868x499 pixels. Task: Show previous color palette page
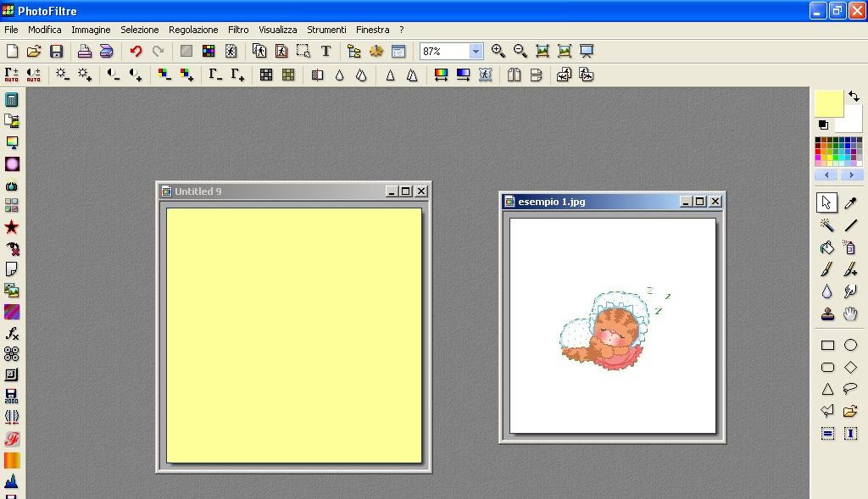pos(826,175)
